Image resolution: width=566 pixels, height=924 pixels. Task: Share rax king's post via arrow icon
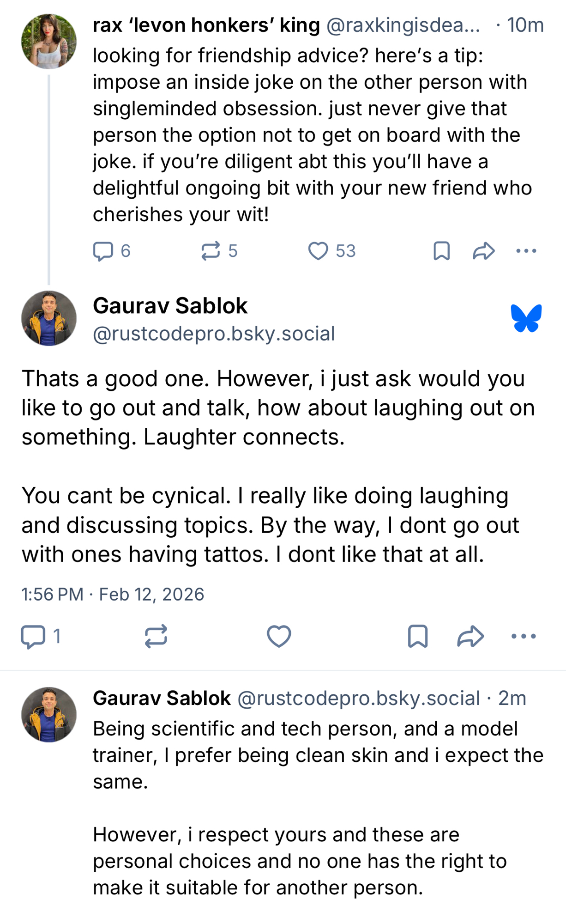coord(483,251)
